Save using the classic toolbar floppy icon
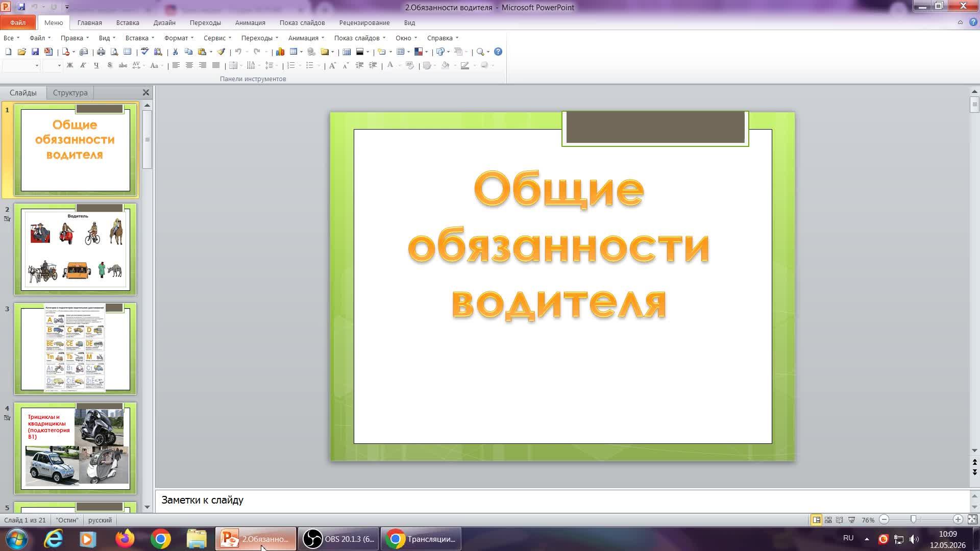 pyautogui.click(x=35, y=52)
